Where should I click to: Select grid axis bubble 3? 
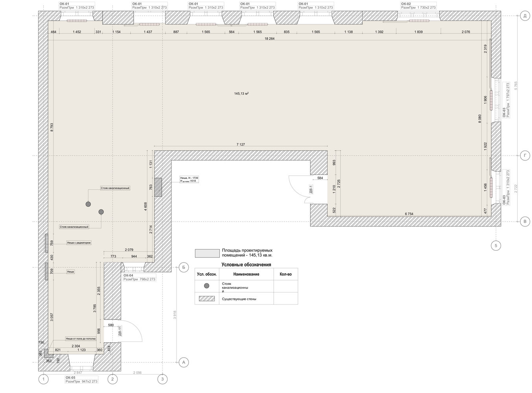(x=162, y=379)
